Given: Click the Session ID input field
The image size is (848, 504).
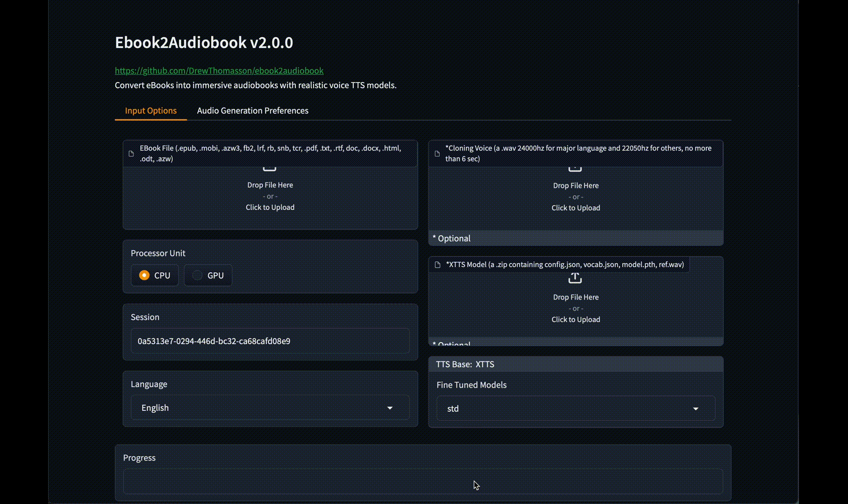Looking at the screenshot, I should click(270, 341).
